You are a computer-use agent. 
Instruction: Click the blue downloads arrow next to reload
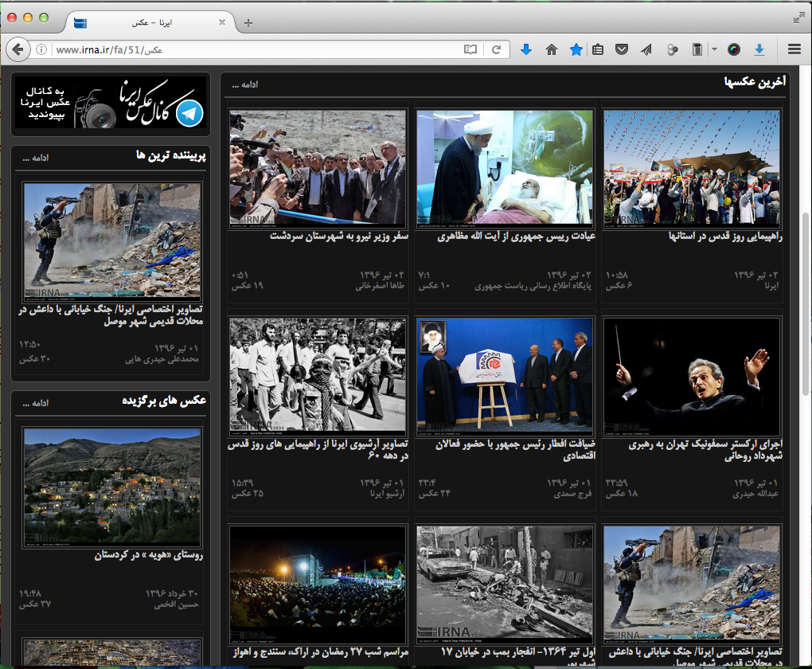tap(526, 49)
